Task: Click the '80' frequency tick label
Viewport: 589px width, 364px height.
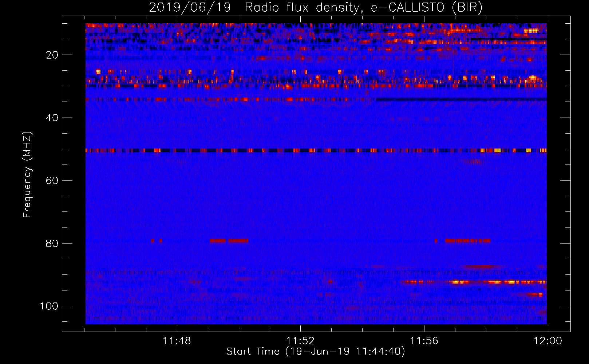Action: (x=52, y=244)
